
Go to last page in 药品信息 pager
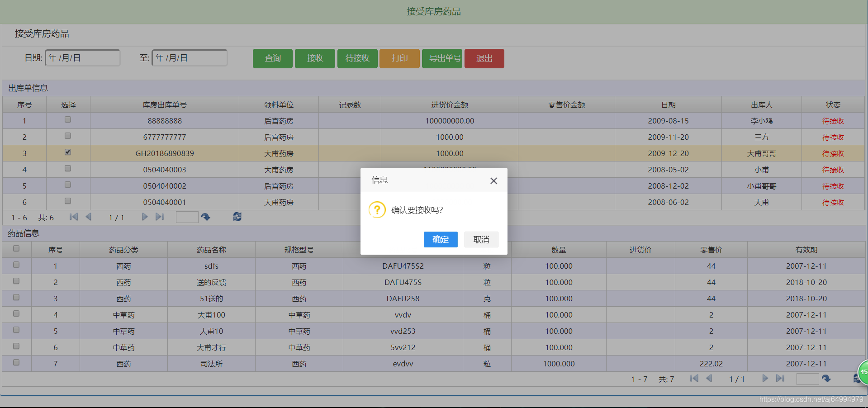[x=780, y=379]
